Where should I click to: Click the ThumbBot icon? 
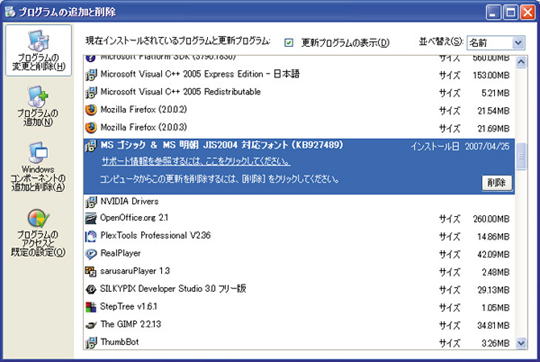(91, 343)
